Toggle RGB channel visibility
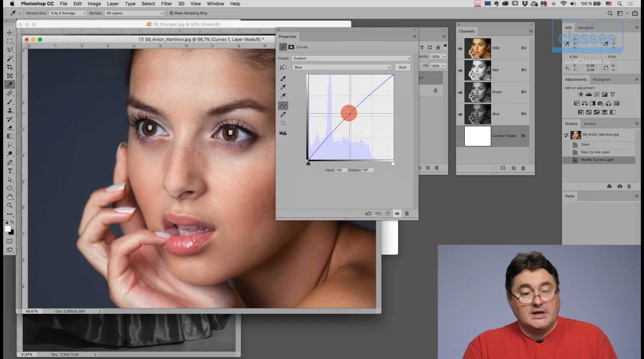This screenshot has height=359, width=644. 460,49
